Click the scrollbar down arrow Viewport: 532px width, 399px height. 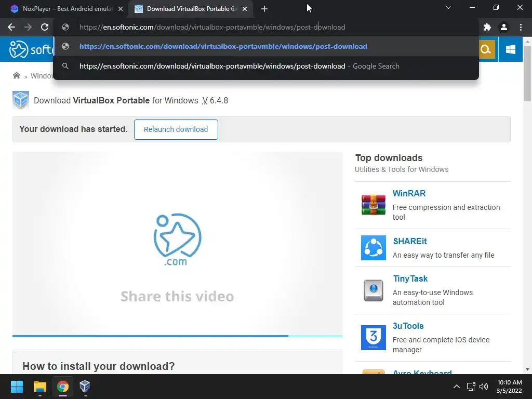(x=527, y=369)
